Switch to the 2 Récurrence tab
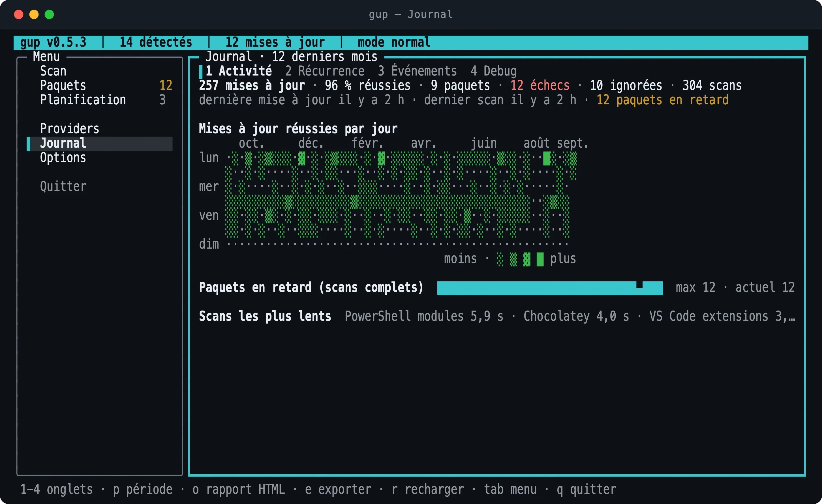822x504 pixels. point(325,71)
